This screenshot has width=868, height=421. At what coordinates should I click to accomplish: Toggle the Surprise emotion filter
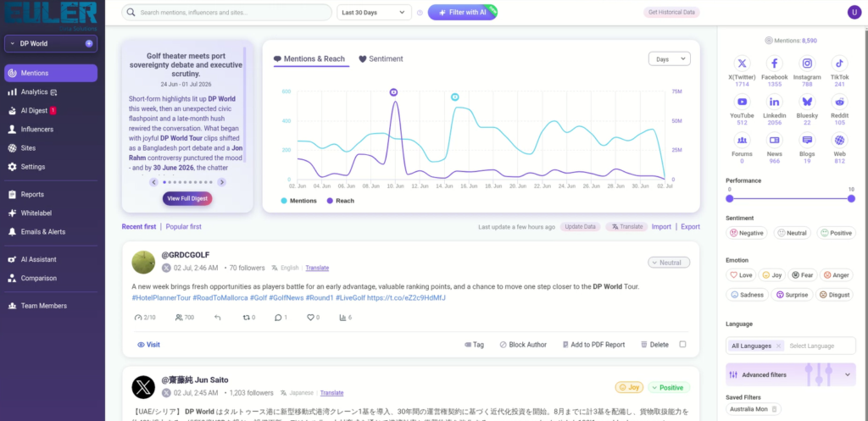tap(793, 295)
